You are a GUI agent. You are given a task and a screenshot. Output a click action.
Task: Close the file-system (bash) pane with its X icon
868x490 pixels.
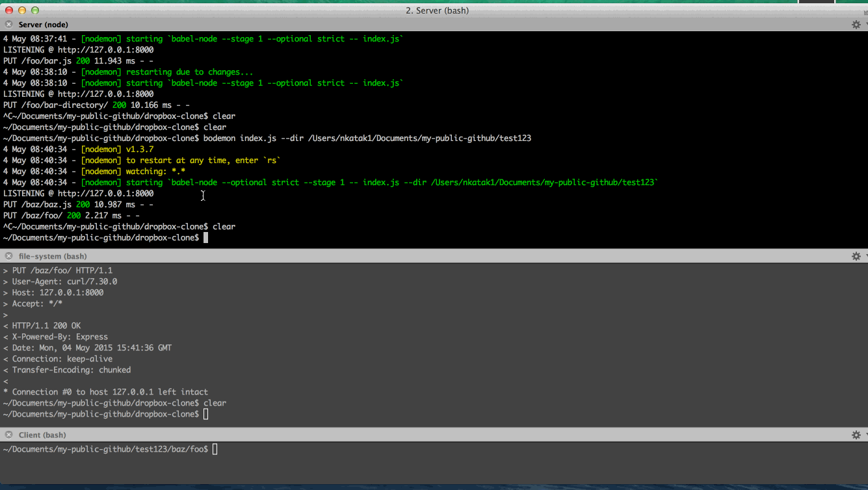[x=8, y=256]
